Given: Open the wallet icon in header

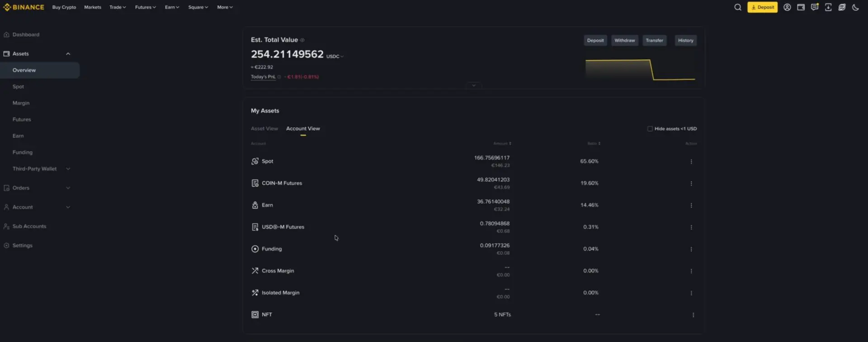Looking at the screenshot, I should 801,7.
